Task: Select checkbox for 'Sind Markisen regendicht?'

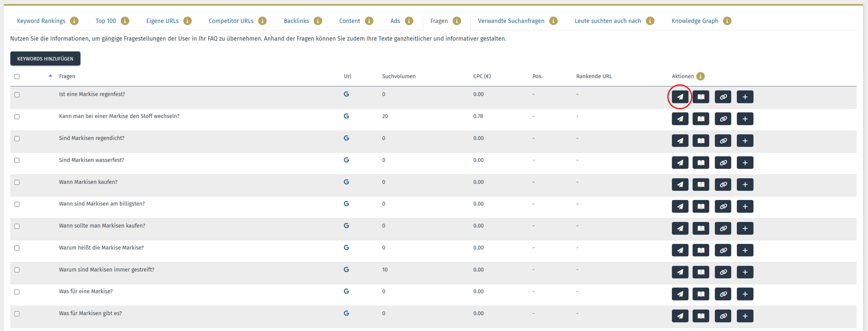Action: [17, 139]
